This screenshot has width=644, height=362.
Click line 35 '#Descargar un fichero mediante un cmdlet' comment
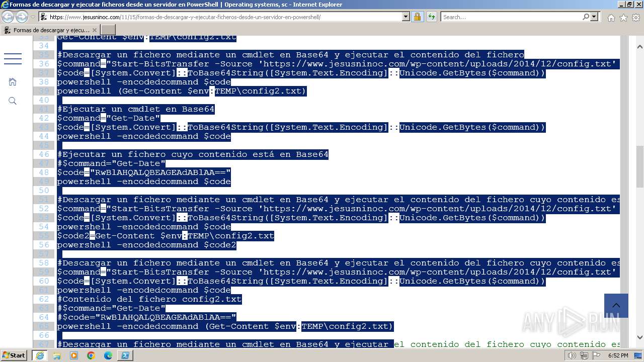[291, 55]
